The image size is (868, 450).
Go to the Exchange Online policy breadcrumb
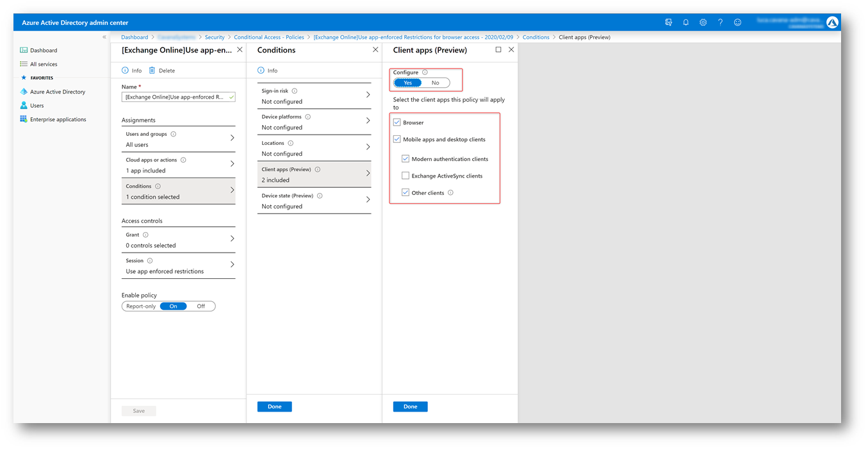coord(413,37)
